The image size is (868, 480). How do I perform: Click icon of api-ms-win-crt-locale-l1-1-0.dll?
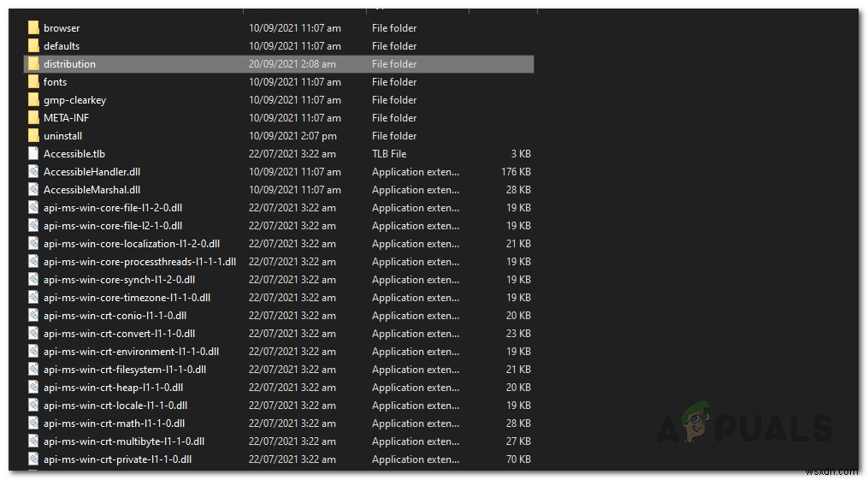(x=33, y=406)
